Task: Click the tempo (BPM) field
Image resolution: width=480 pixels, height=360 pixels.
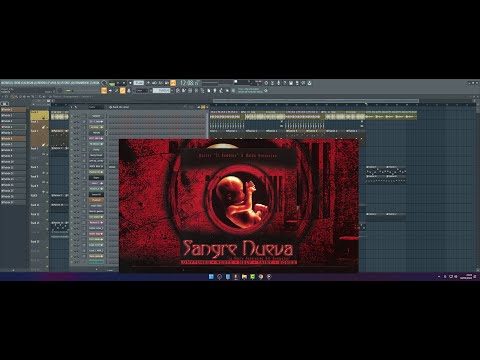Action: (x=139, y=83)
